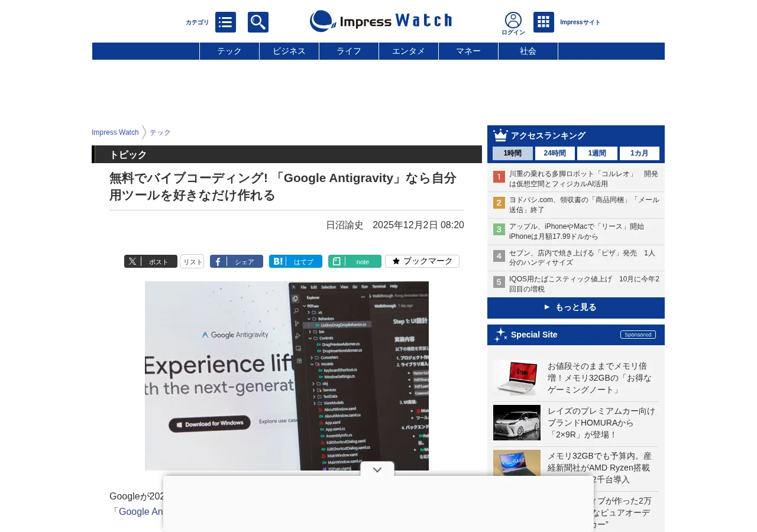757x532 pixels.
Task: Open the マネー navigation tab
Action: point(468,51)
